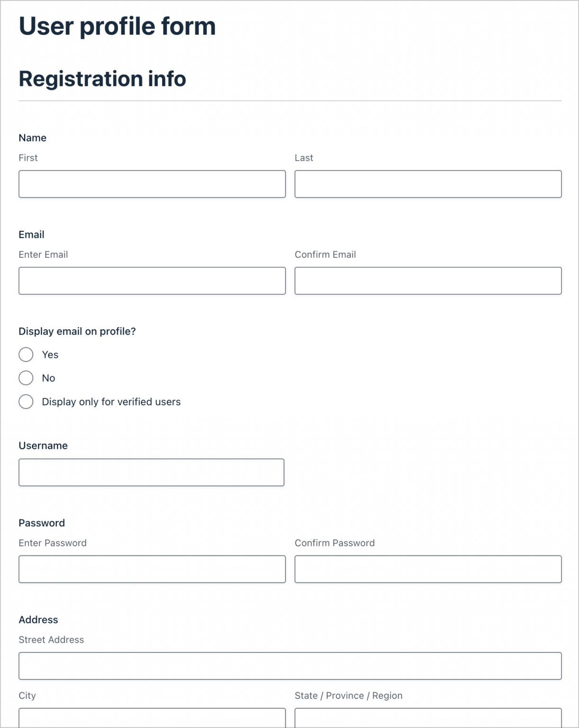Click the Street Address input field
The height and width of the screenshot is (728, 579).
[289, 665]
